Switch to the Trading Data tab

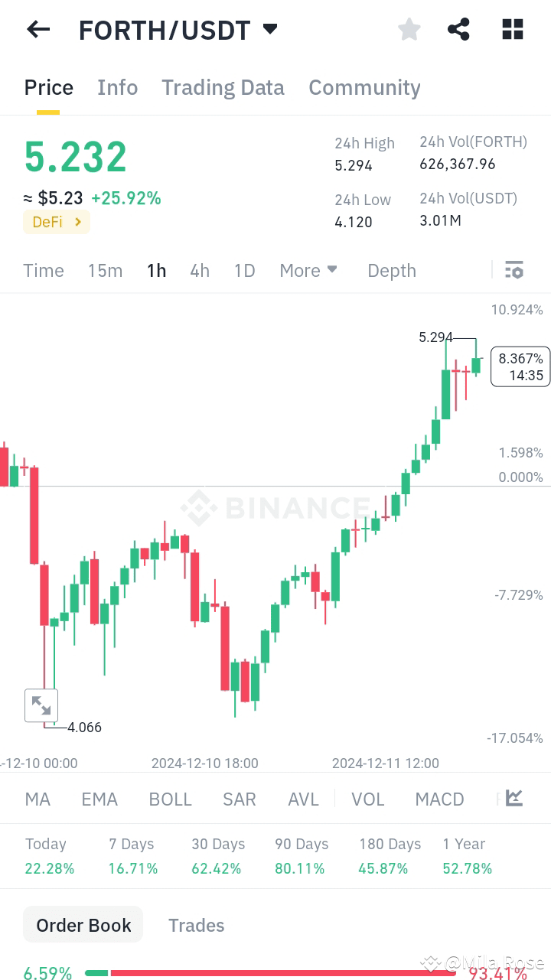[x=223, y=87]
